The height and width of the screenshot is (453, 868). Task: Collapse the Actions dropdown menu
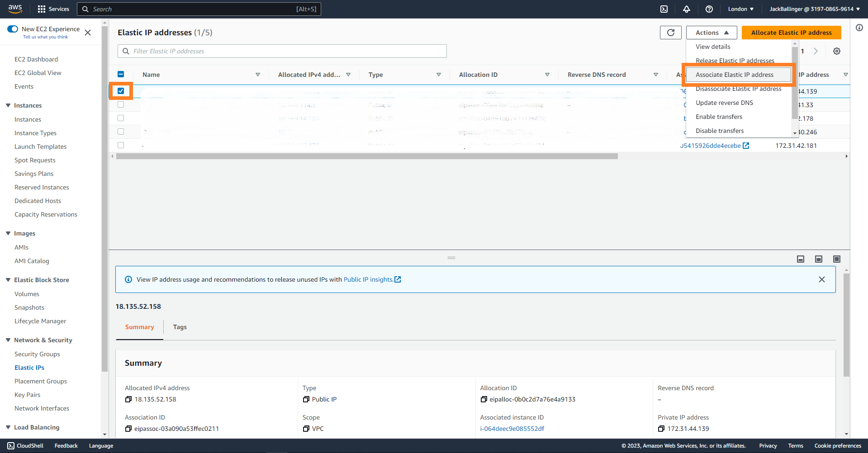(x=711, y=33)
